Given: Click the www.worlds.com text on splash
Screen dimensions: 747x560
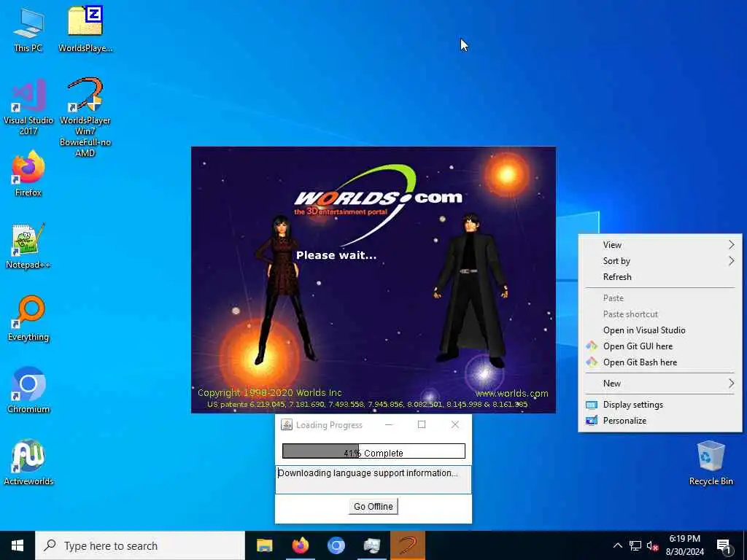Looking at the screenshot, I should [x=511, y=393].
